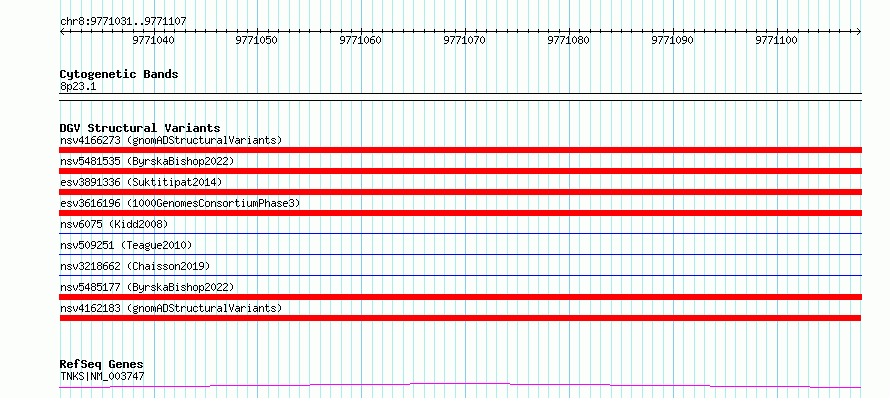Click the Cytogenetic Bands track title

click(x=119, y=74)
